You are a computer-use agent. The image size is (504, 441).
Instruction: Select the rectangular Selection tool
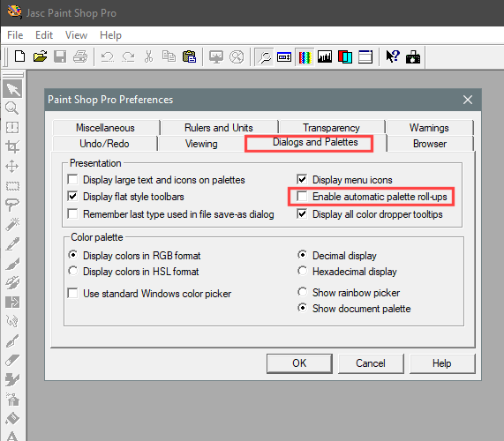tap(12, 185)
